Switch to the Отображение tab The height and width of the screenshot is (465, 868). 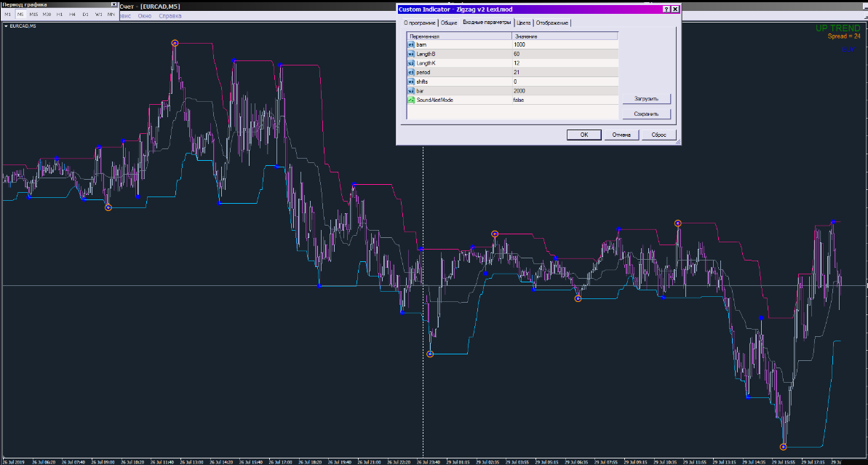click(x=553, y=23)
